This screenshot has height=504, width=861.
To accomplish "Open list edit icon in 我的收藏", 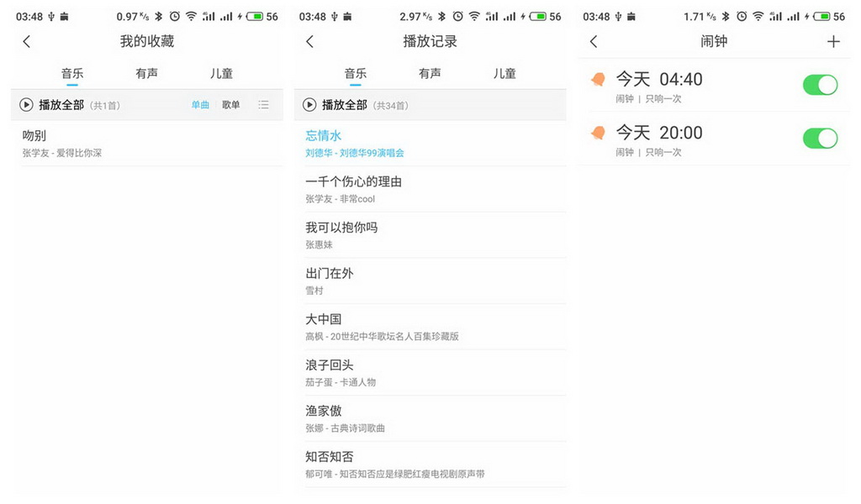I will coord(264,105).
